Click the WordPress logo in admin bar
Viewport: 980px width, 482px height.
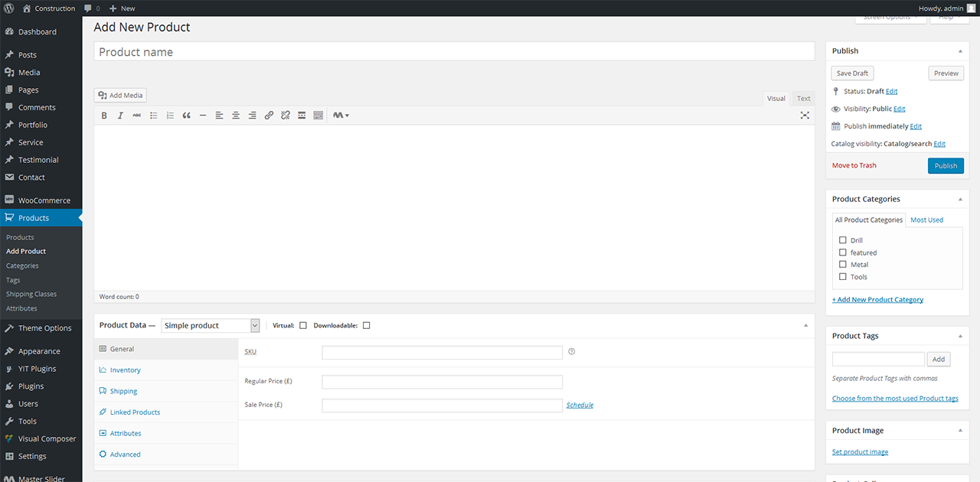(8, 8)
